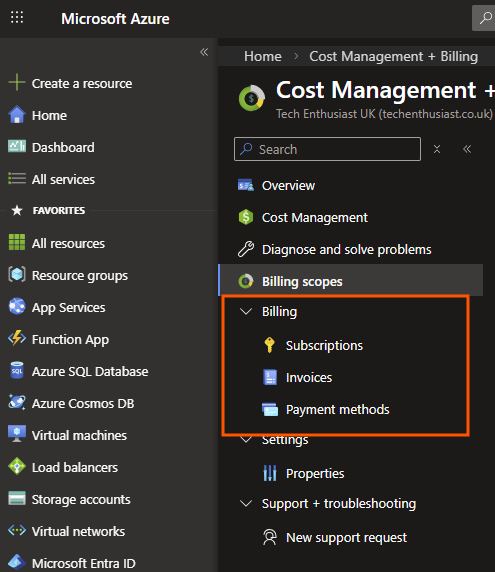Select Azure Cosmos DB favorite
This screenshot has height=572, width=495.
pyautogui.click(x=83, y=403)
